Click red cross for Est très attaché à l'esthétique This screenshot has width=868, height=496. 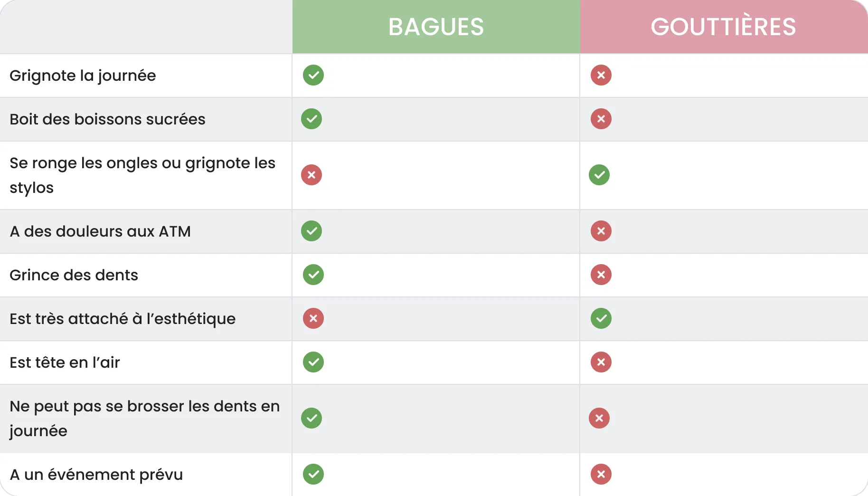(x=313, y=318)
